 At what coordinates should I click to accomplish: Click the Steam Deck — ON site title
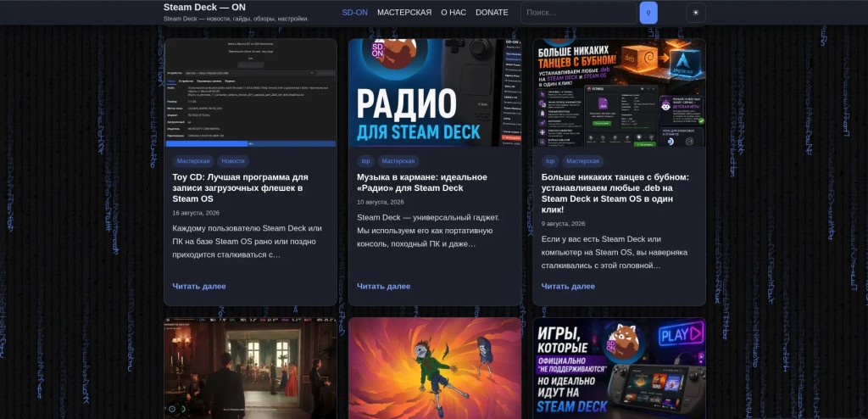[x=204, y=7]
